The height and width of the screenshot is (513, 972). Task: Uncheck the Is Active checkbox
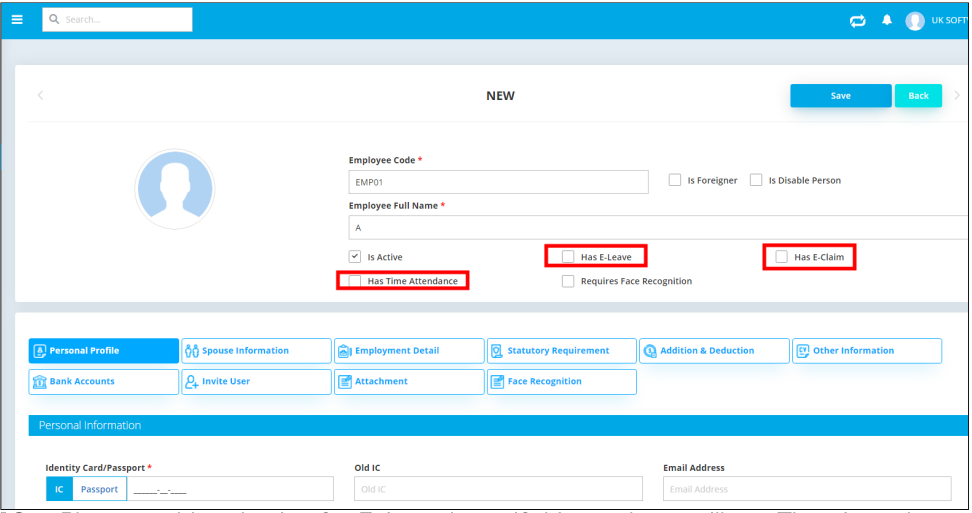tap(355, 257)
